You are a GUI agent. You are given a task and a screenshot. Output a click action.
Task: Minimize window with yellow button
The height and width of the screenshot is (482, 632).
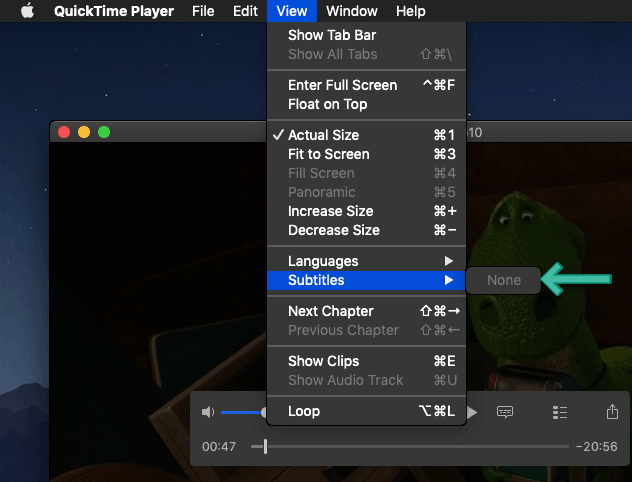click(84, 132)
